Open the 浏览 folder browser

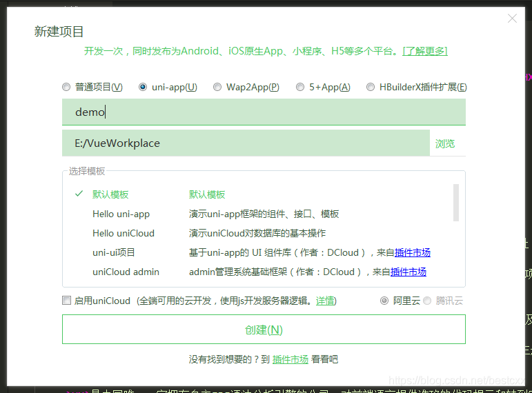445,144
